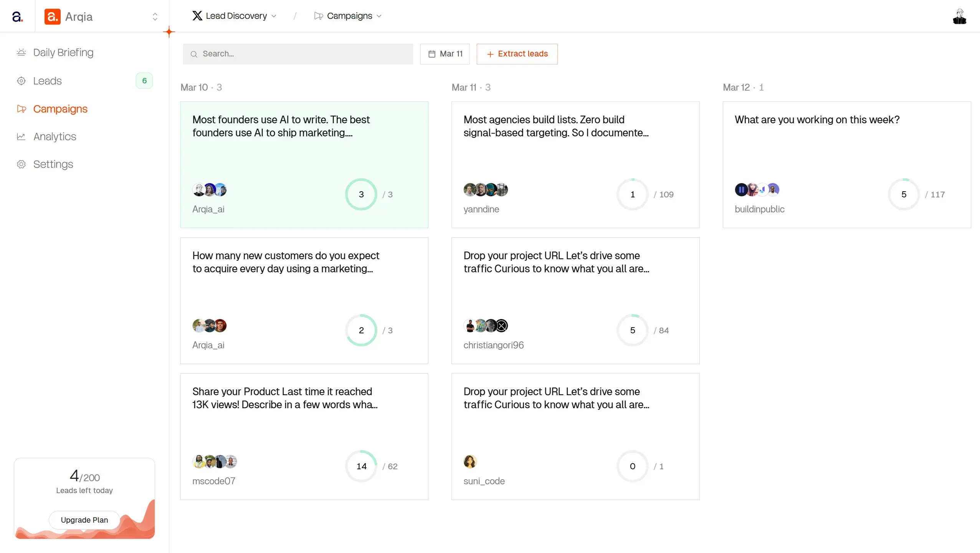Click the Daily Briefing sunrise icon
The width and height of the screenshot is (980, 553).
coord(21,52)
